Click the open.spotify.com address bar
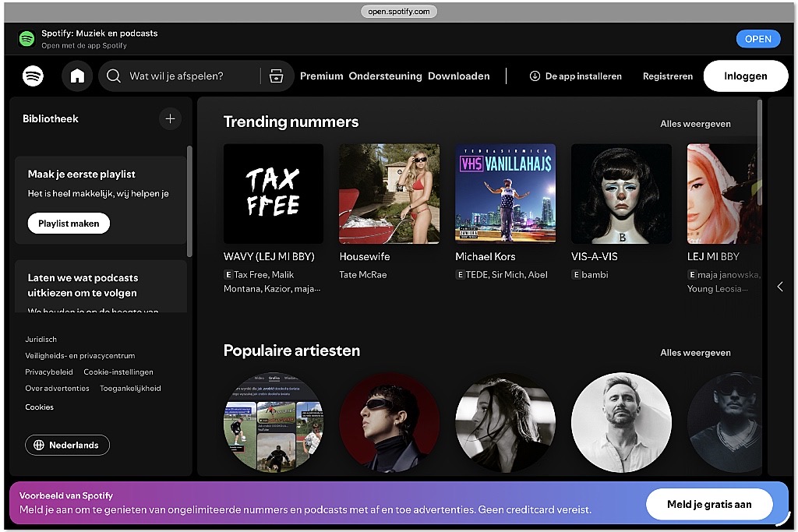This screenshot has width=798, height=532. click(x=399, y=12)
